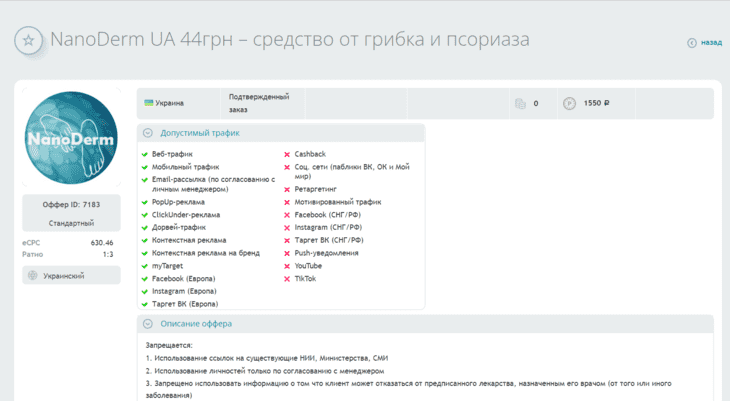
Task: Click the green check next to Контекстная реклама
Action: coord(145,240)
